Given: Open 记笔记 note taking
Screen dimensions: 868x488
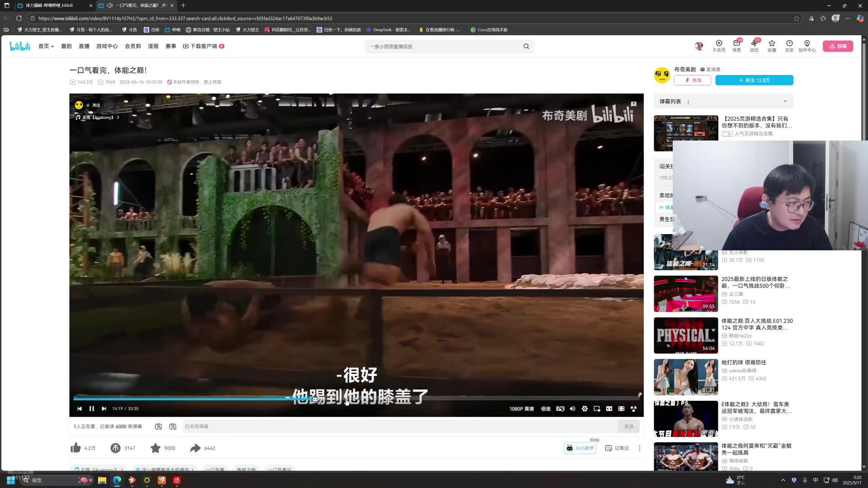Looking at the screenshot, I should 617,448.
